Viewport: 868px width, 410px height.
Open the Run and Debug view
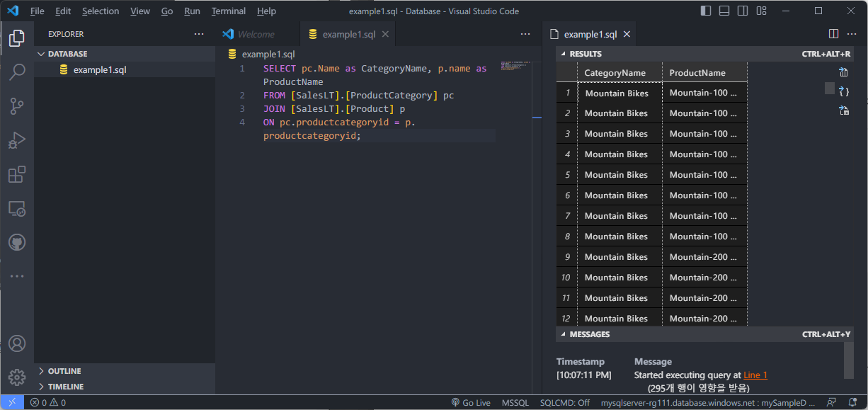[17, 140]
